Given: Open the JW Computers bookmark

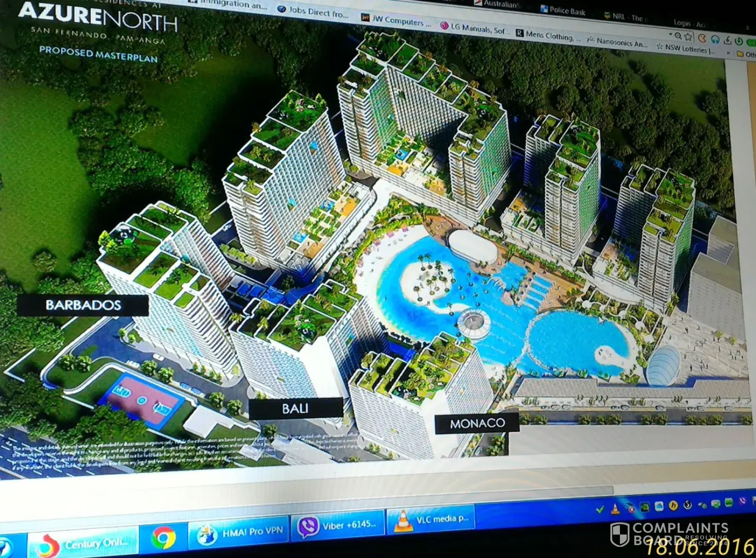Looking at the screenshot, I should [x=396, y=21].
